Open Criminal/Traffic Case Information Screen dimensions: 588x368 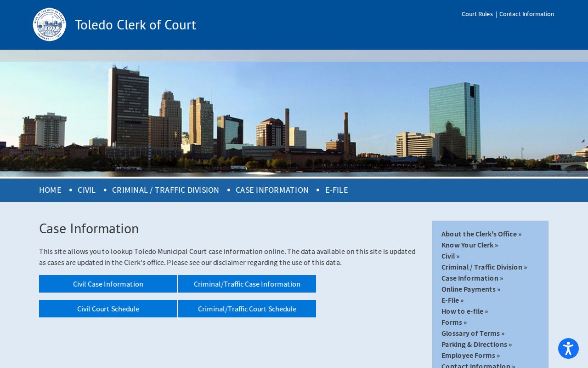click(x=247, y=284)
